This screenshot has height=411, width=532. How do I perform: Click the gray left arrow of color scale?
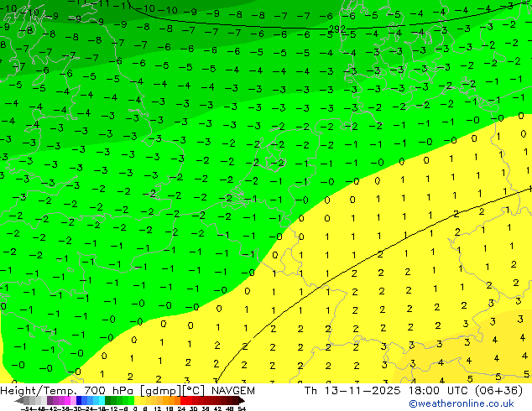19,400
